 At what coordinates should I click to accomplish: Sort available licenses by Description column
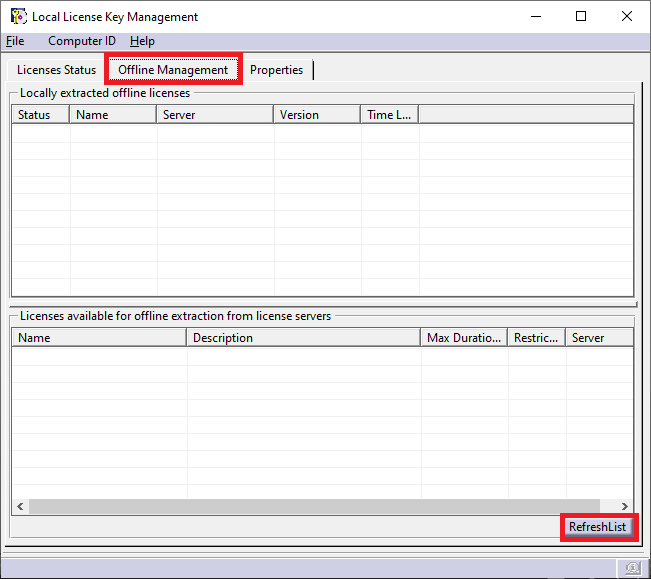point(303,338)
